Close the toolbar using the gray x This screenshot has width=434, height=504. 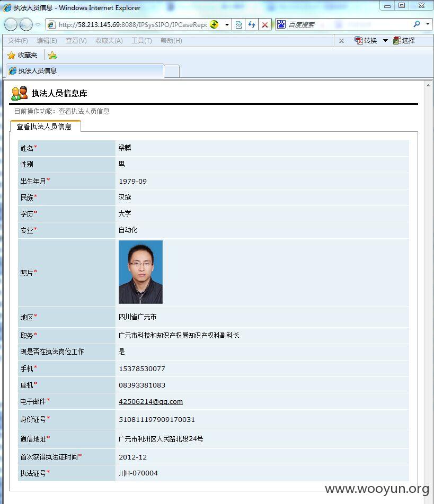(341, 41)
